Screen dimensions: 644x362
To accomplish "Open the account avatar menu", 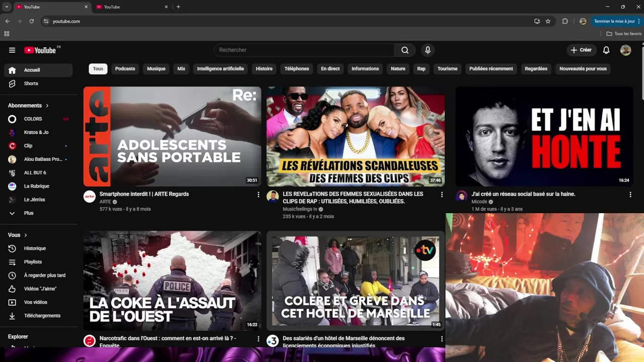I will pos(625,50).
